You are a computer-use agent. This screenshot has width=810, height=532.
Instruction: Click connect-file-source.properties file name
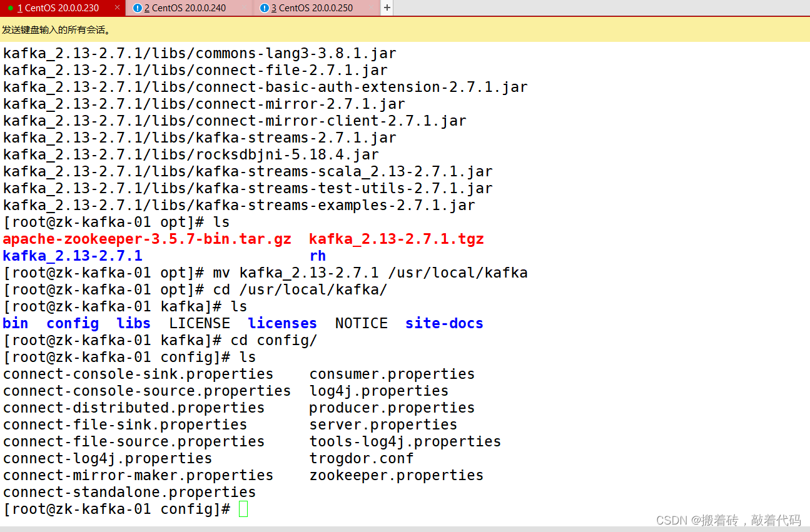tap(134, 442)
